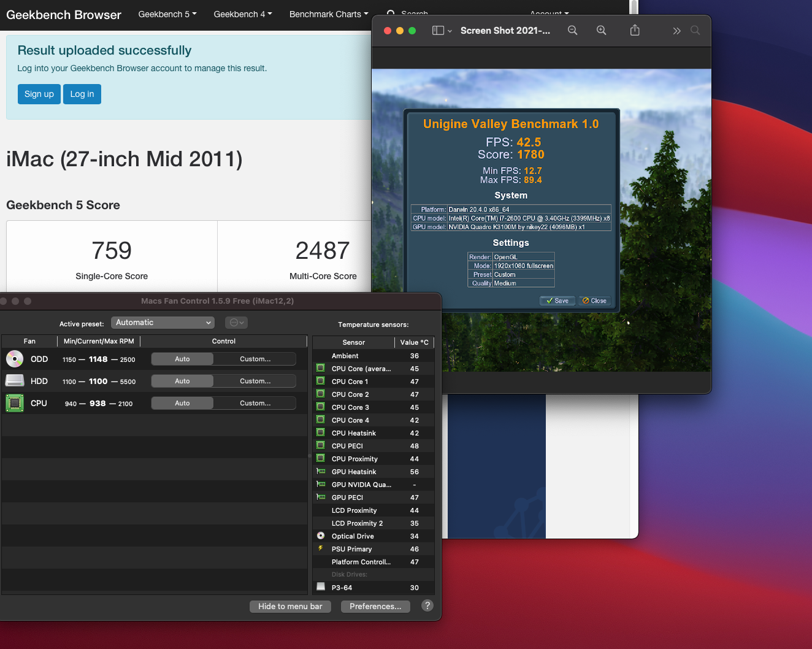Screen dimensions: 812x649
Task: Click the preset options ellipsis button
Action: pyautogui.click(x=236, y=323)
